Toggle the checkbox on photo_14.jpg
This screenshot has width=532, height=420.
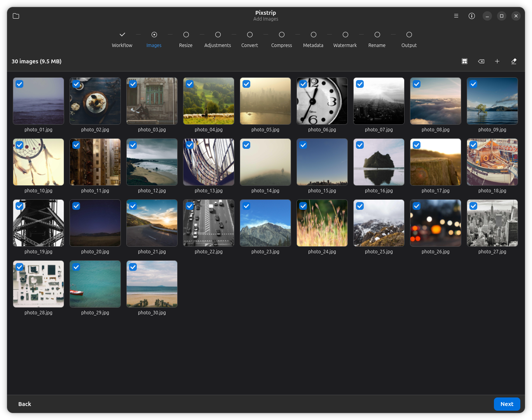pos(246,145)
